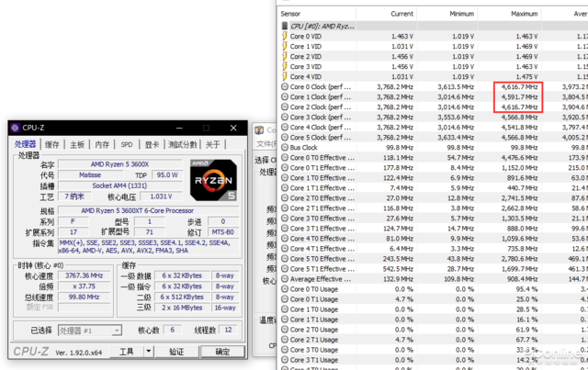The image size is (588, 370).
Task: Click the Bus Clock sensor icon
Action: coord(285,147)
